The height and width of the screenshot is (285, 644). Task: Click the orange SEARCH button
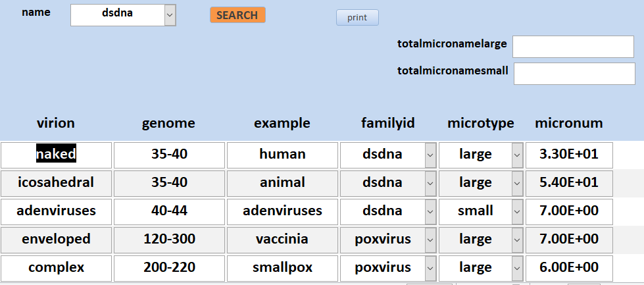237,15
